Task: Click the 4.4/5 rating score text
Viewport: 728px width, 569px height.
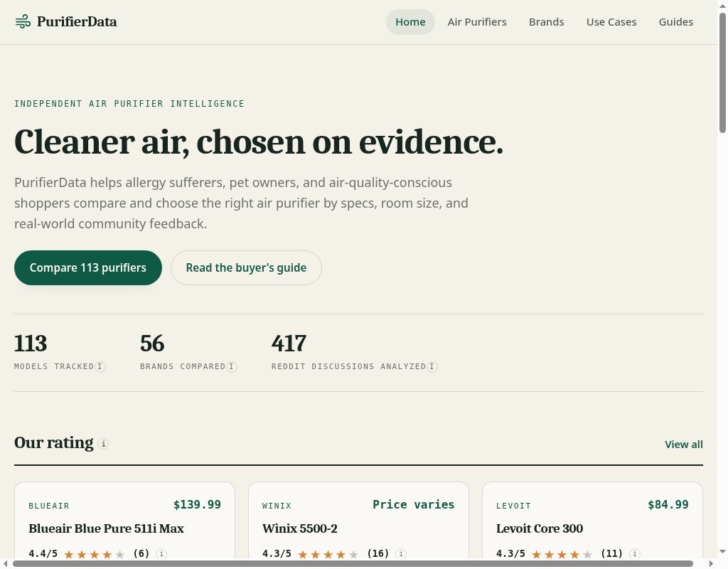Action: 43,553
